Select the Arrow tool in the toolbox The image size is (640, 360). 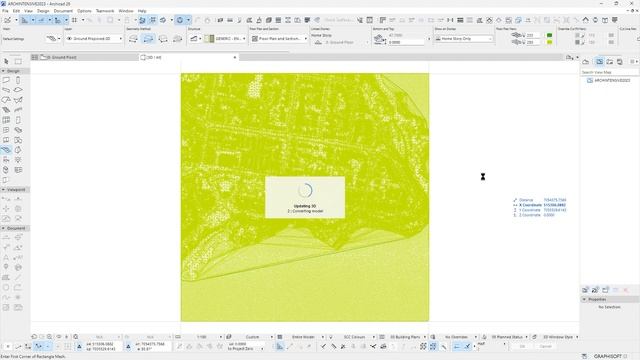click(6, 61)
